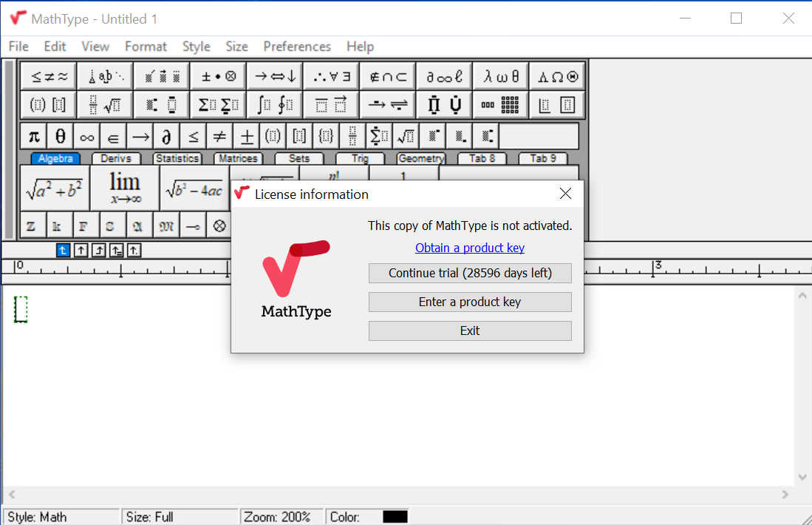
Task: Insert the single right arrow symbol button
Action: 140,136
